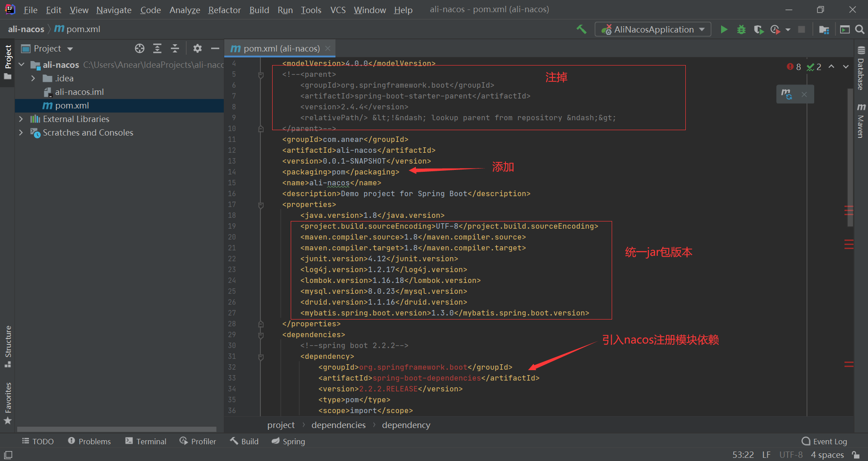
Task: Toggle the read-only lock icon in status bar
Action: pos(855,455)
